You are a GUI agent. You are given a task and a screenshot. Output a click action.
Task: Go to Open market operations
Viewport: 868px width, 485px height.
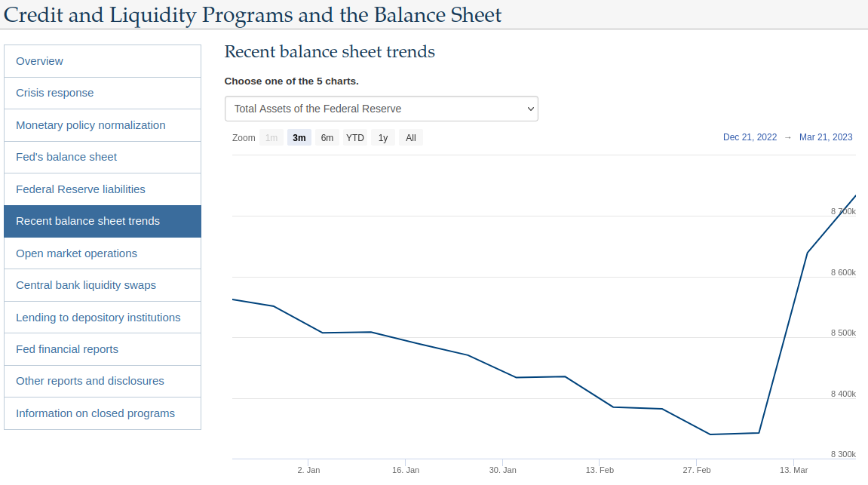coord(103,253)
